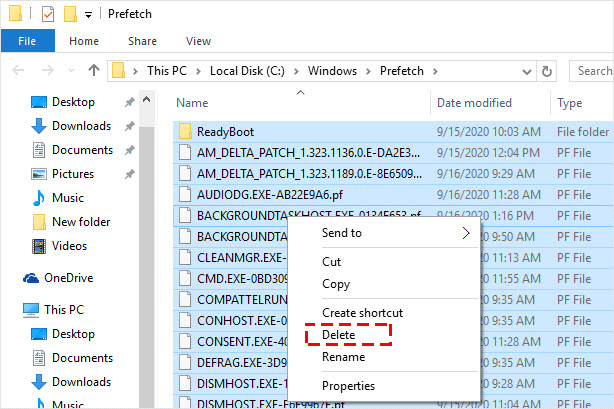The width and height of the screenshot is (614, 409).
Task: Expand address bar history dropdown chevron
Action: [x=527, y=72]
